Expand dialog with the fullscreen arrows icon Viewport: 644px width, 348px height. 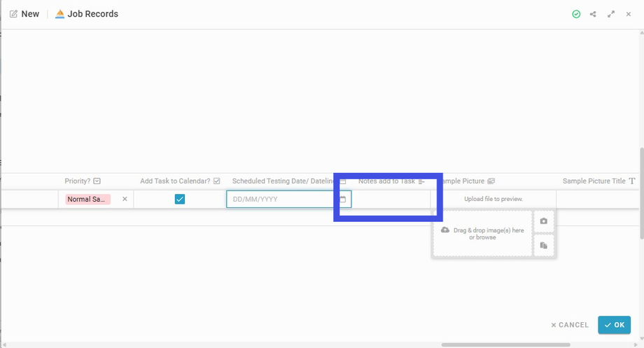pos(611,14)
